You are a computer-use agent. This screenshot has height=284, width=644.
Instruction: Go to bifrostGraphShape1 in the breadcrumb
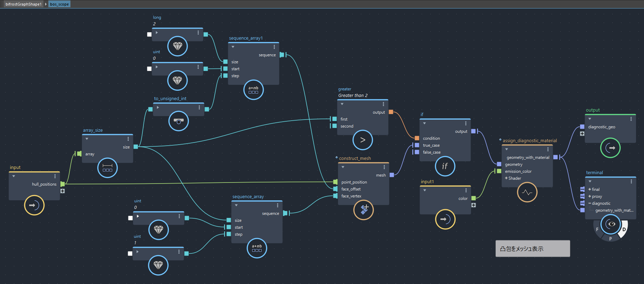(23, 4)
